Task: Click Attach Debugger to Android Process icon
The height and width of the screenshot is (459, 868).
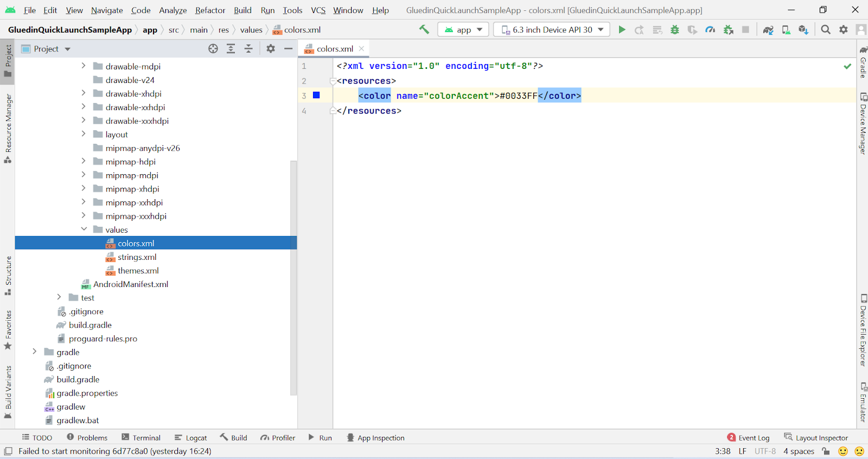Action: pos(729,30)
